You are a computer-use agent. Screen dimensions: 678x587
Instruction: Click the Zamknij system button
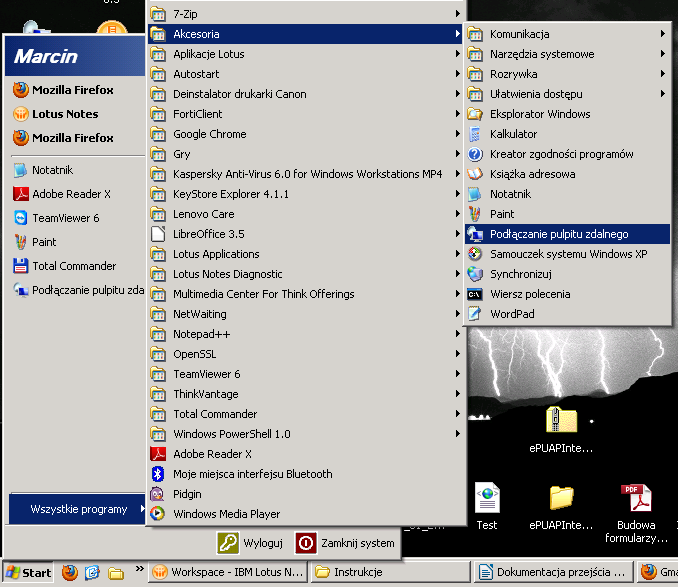(x=345, y=543)
